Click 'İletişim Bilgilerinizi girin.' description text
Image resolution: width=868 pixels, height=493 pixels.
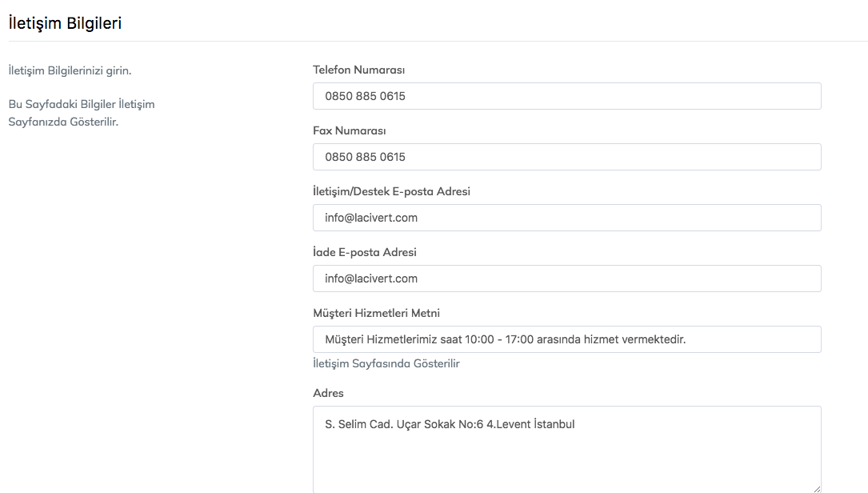click(70, 70)
